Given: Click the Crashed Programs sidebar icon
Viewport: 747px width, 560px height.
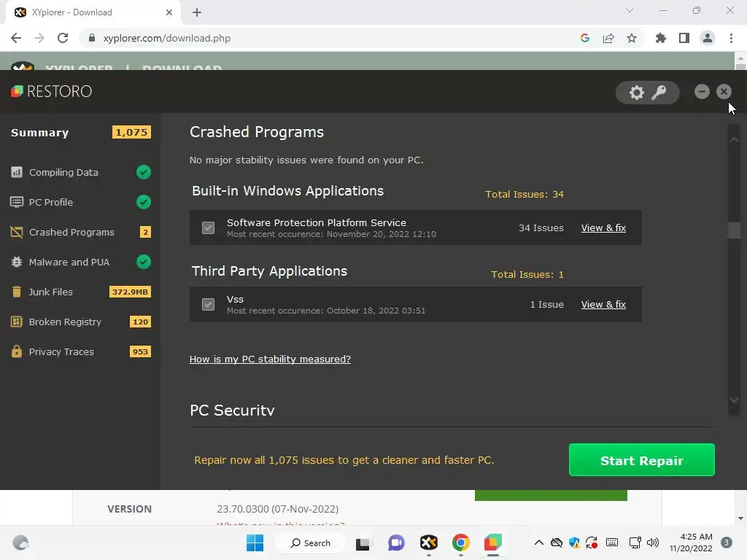Looking at the screenshot, I should click(x=17, y=232).
